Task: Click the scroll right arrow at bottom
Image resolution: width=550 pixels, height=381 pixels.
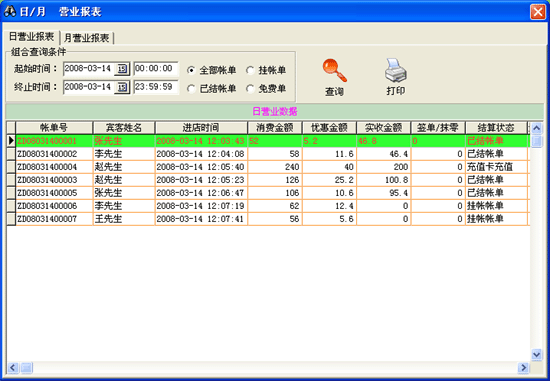Action: tap(523, 368)
